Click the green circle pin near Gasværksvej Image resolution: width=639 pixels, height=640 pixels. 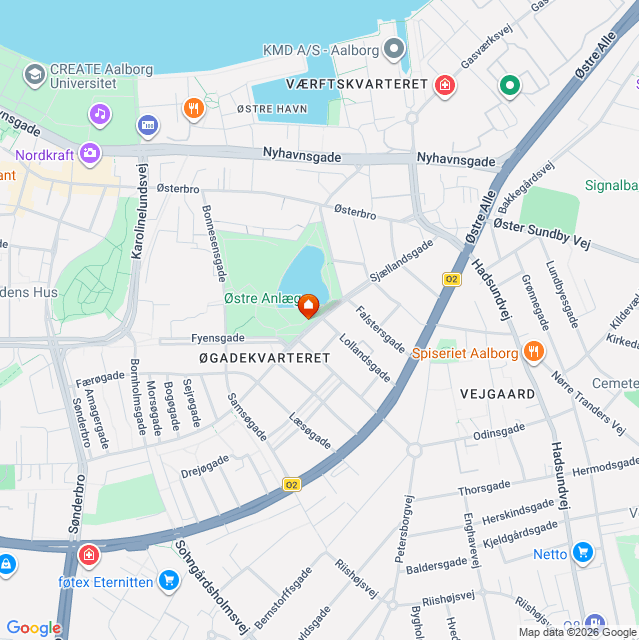[510, 87]
